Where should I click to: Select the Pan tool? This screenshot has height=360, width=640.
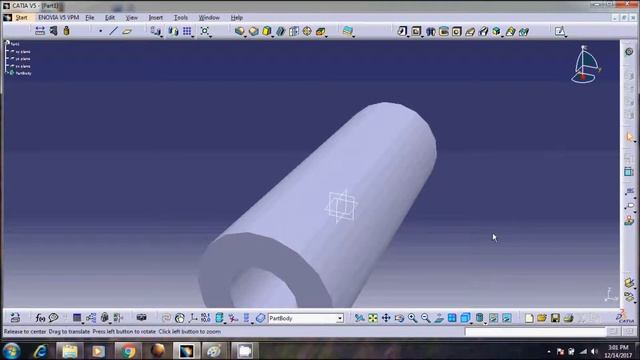pos(386,318)
